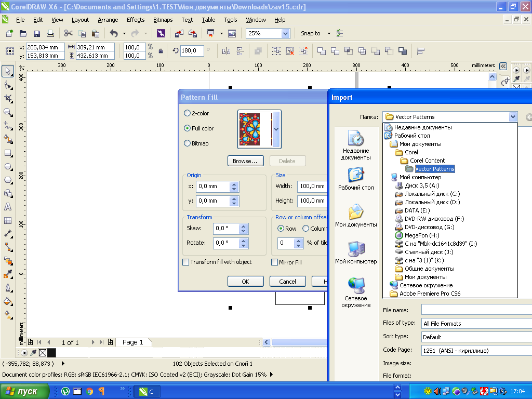Open the zoom level 25% dropdown
Screen dimensions: 532x399
(x=285, y=33)
